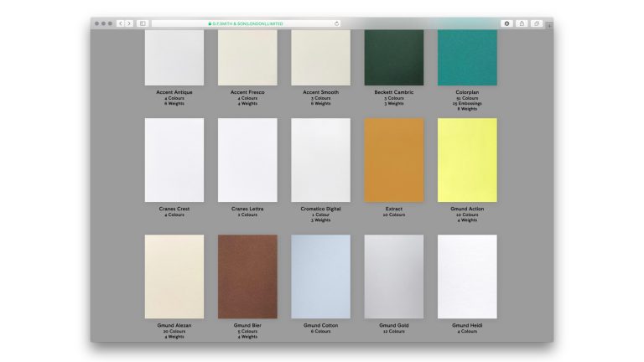The height and width of the screenshot is (362, 644).
Task: Click the Gmund Bier title text
Action: click(247, 325)
